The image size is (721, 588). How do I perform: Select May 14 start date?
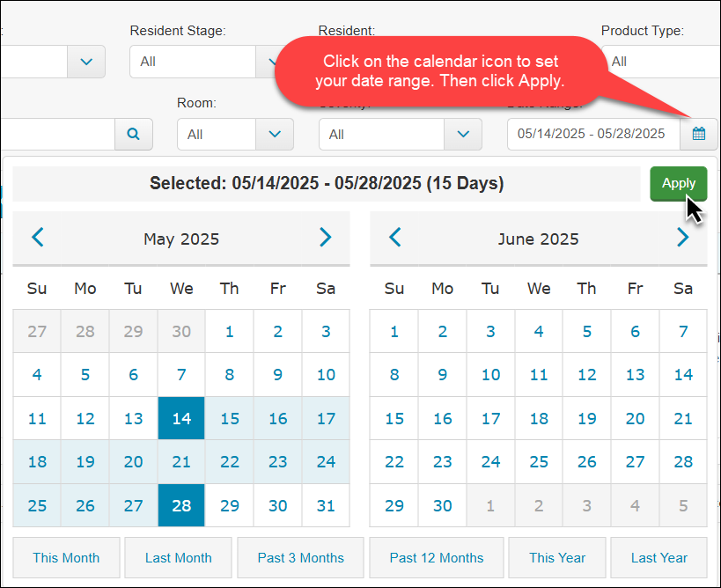click(181, 418)
